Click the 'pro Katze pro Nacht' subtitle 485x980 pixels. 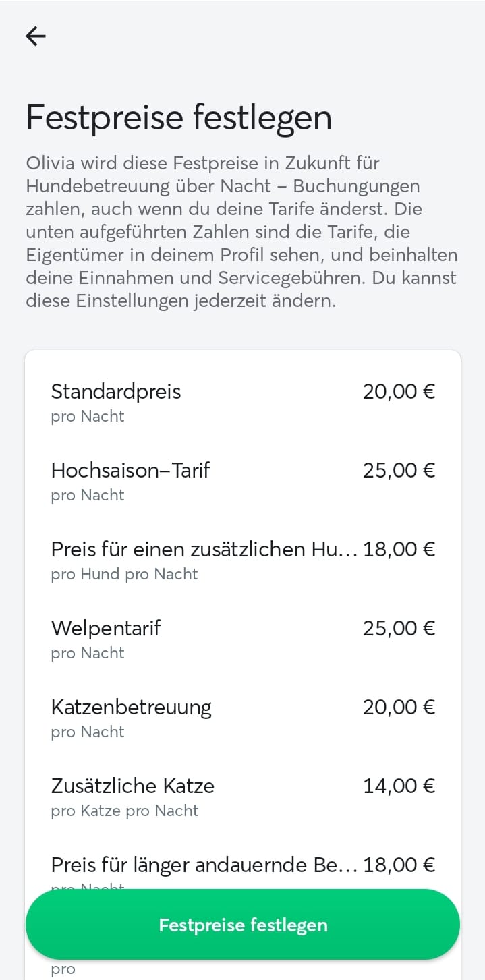[x=124, y=811]
